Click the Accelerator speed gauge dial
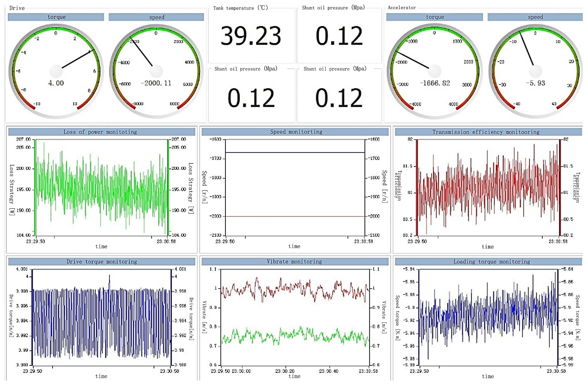This screenshot has width=588, height=384. (535, 71)
